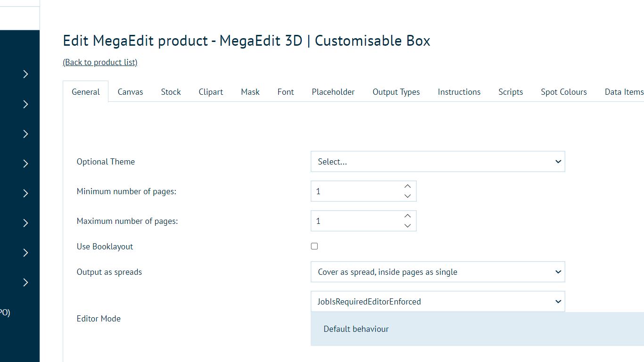Focus the Minimum number of pages field
The width and height of the screenshot is (644, 362).
tap(363, 191)
